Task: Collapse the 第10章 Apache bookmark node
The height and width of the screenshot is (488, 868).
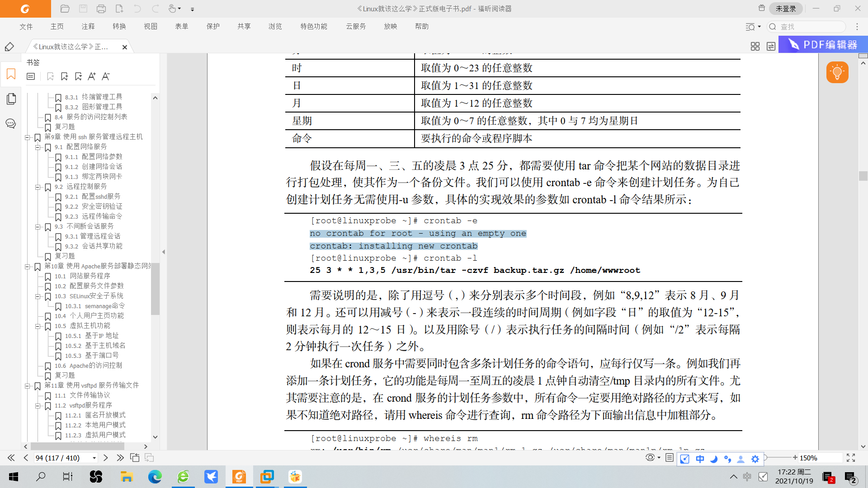Action: point(28,266)
